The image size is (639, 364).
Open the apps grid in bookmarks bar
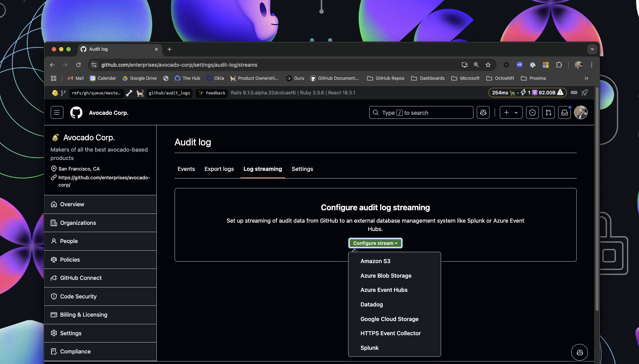(x=54, y=78)
